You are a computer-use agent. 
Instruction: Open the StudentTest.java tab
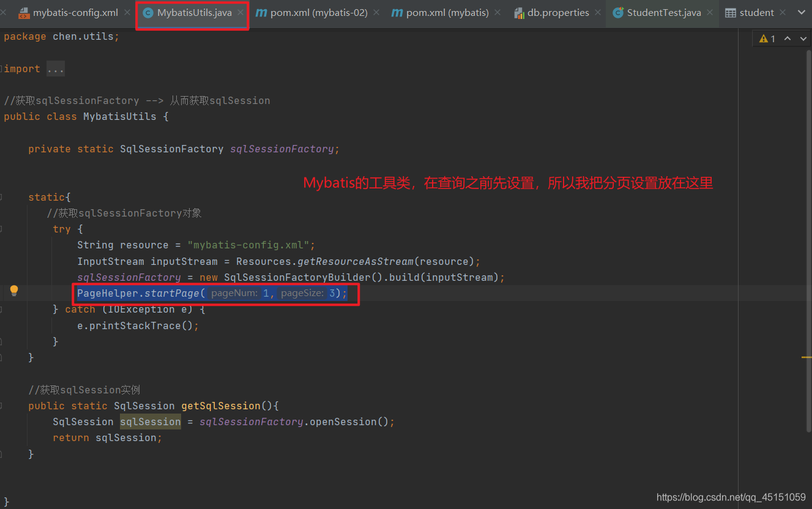coord(664,13)
